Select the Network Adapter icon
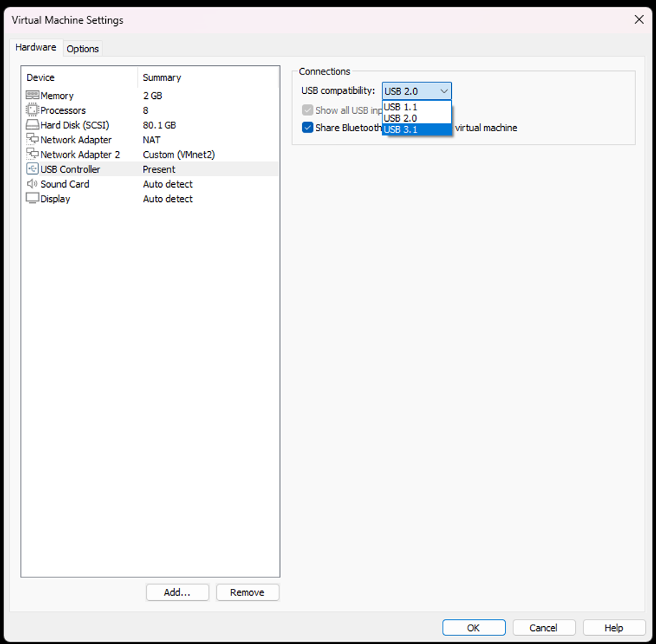656x644 pixels. point(32,139)
